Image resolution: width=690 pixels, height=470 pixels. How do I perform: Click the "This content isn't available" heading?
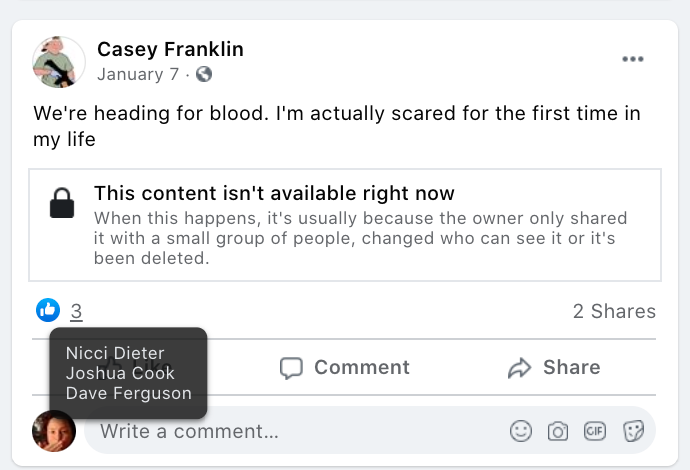(x=274, y=193)
